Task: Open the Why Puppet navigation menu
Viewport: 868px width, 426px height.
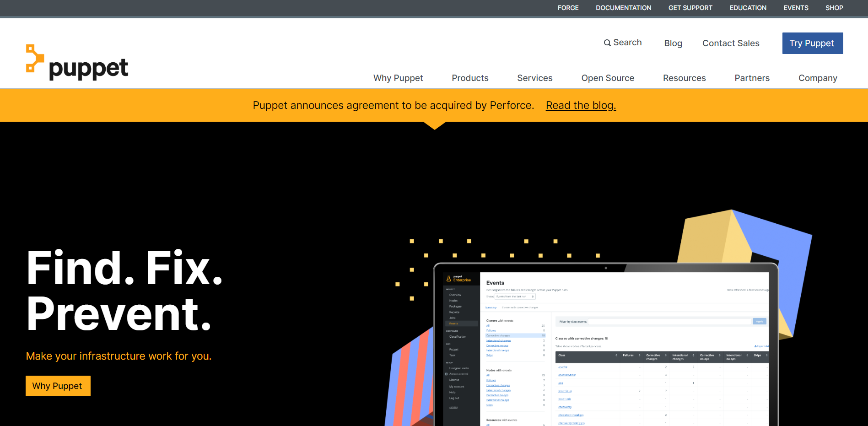Action: pyautogui.click(x=398, y=78)
